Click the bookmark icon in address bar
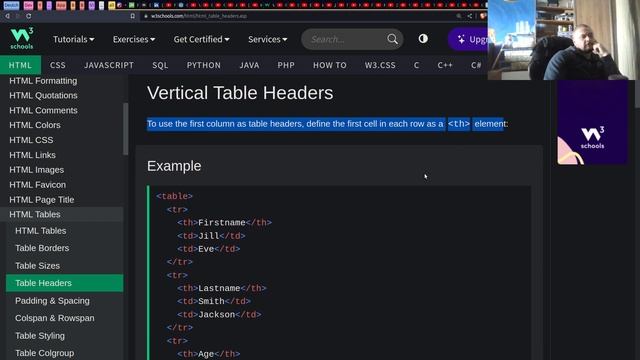 pyautogui.click(x=133, y=16)
